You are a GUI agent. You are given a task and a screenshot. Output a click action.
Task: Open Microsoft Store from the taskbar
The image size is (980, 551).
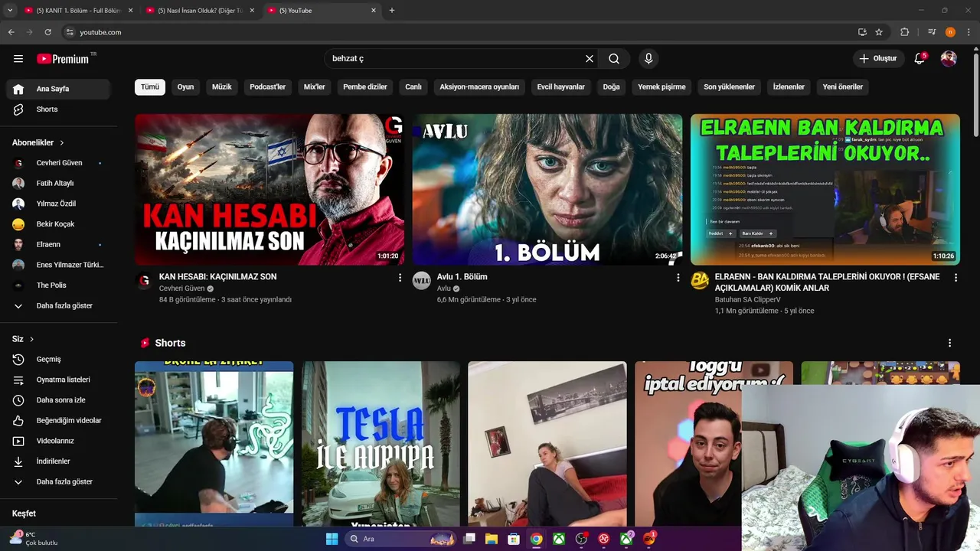(514, 539)
